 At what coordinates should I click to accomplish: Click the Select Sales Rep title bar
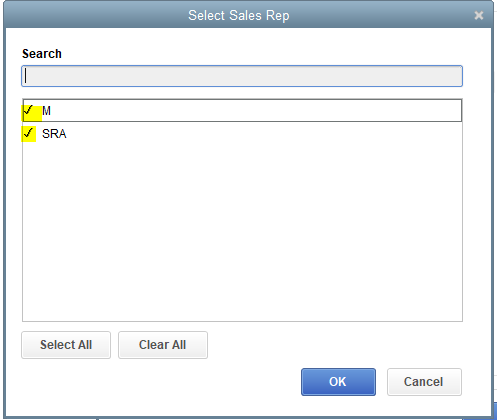(x=239, y=15)
